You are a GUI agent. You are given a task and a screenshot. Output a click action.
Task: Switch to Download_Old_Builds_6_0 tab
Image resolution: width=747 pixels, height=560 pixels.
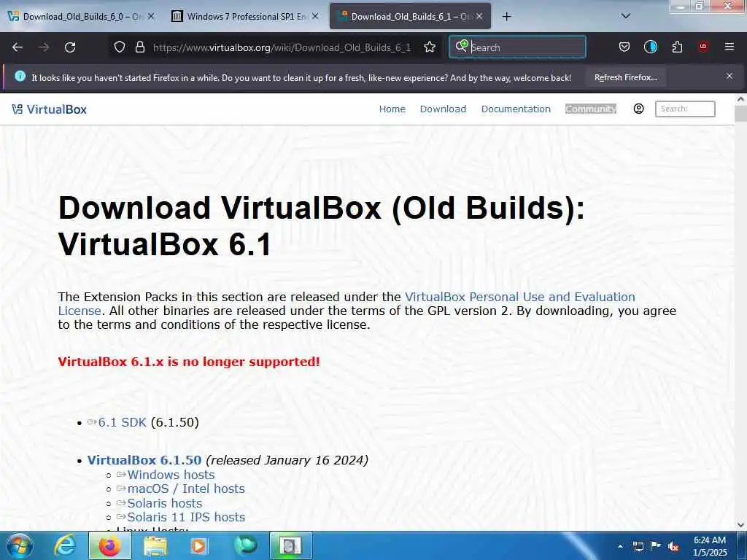click(x=81, y=17)
